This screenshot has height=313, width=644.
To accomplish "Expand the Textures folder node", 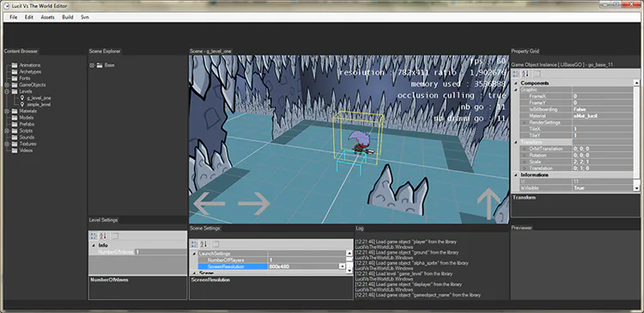I will tap(7, 144).
